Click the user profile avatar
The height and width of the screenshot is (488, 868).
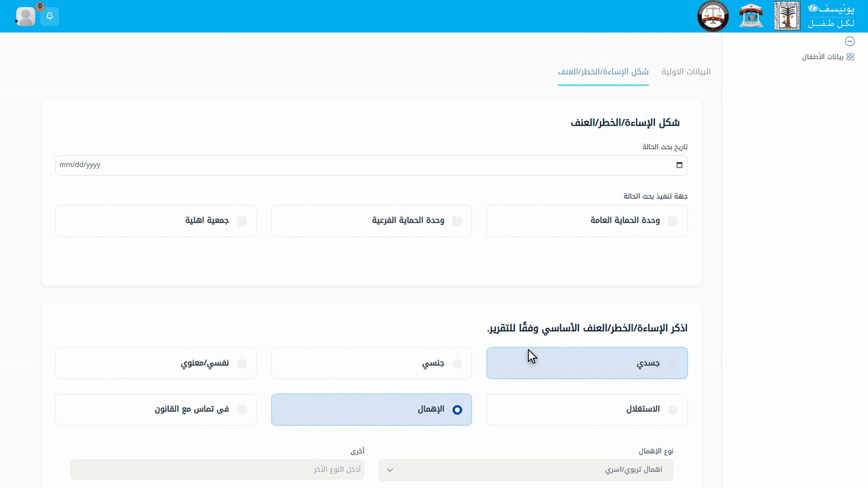(x=25, y=16)
